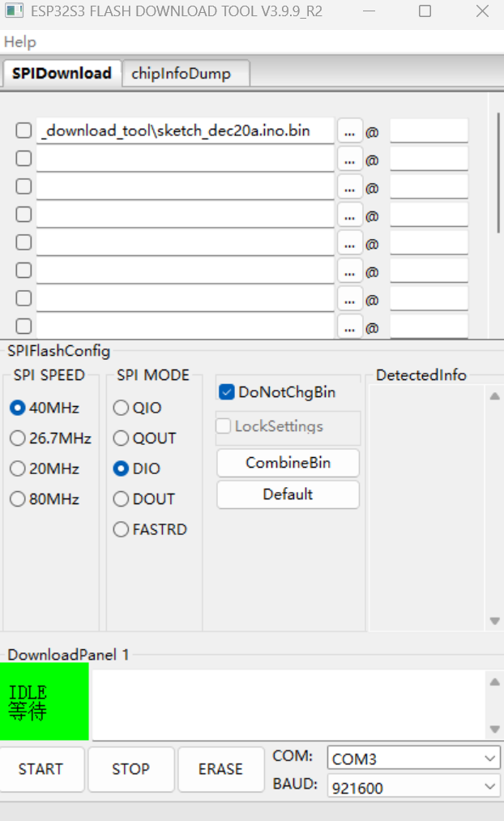
Task: Open the BAUD rate dropdown showing 921600
Action: [x=413, y=787]
